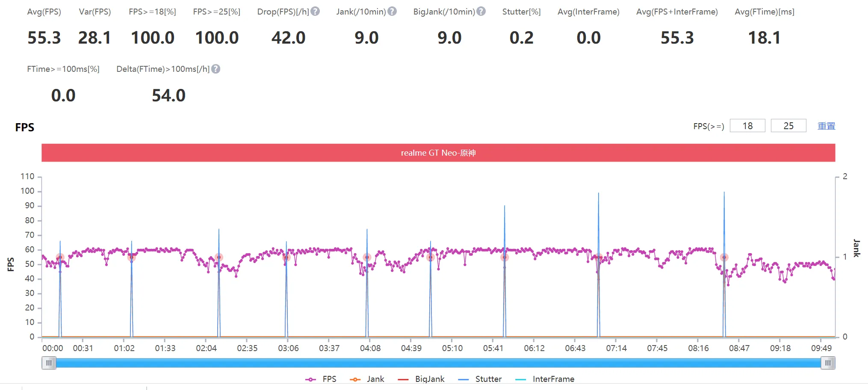Viewport: 868px width, 390px height.
Task: Toggle Jank series in chart legend
Action: 367,379
